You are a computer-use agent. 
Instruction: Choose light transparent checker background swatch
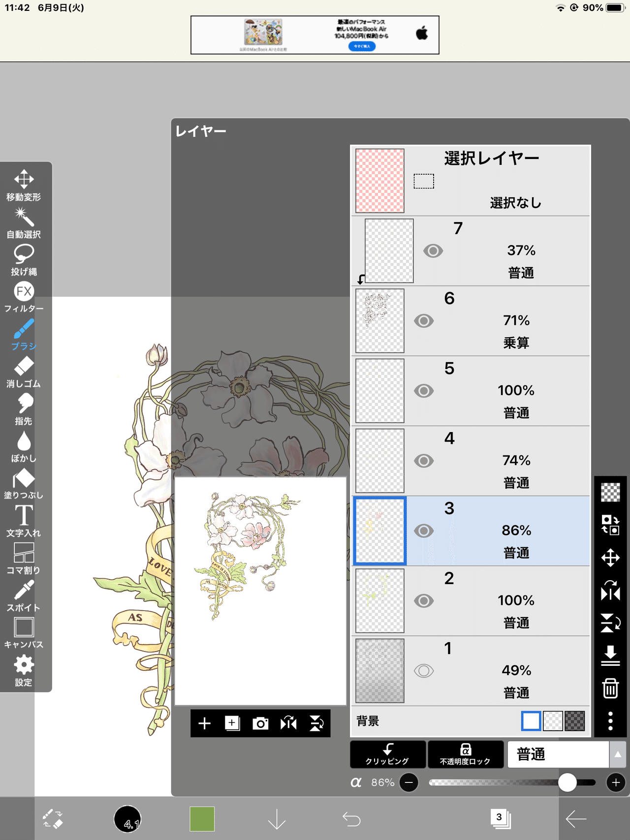tap(553, 721)
